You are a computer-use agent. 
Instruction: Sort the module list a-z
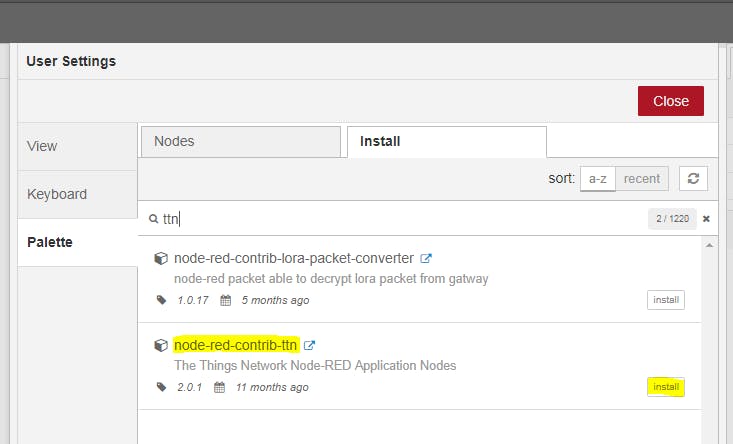[598, 179]
